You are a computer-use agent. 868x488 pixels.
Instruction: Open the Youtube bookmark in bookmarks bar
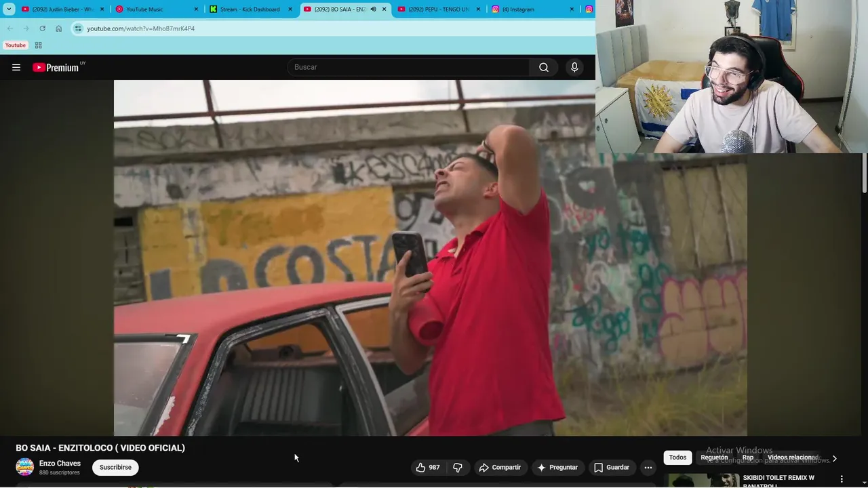point(15,45)
